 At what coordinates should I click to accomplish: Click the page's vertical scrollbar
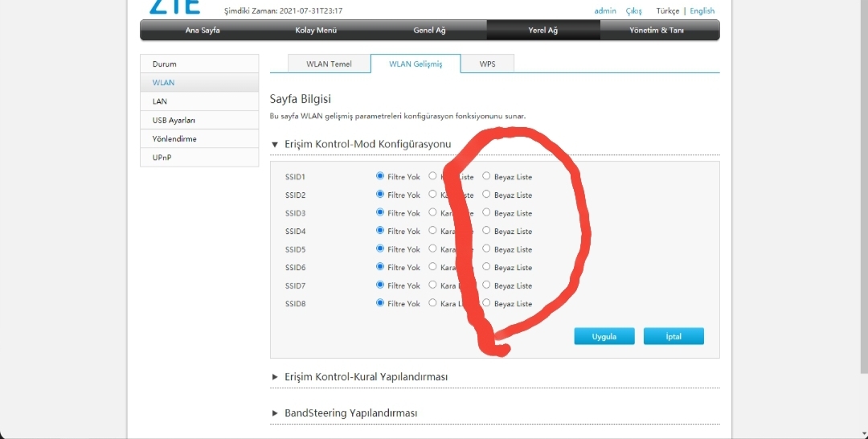point(865,186)
